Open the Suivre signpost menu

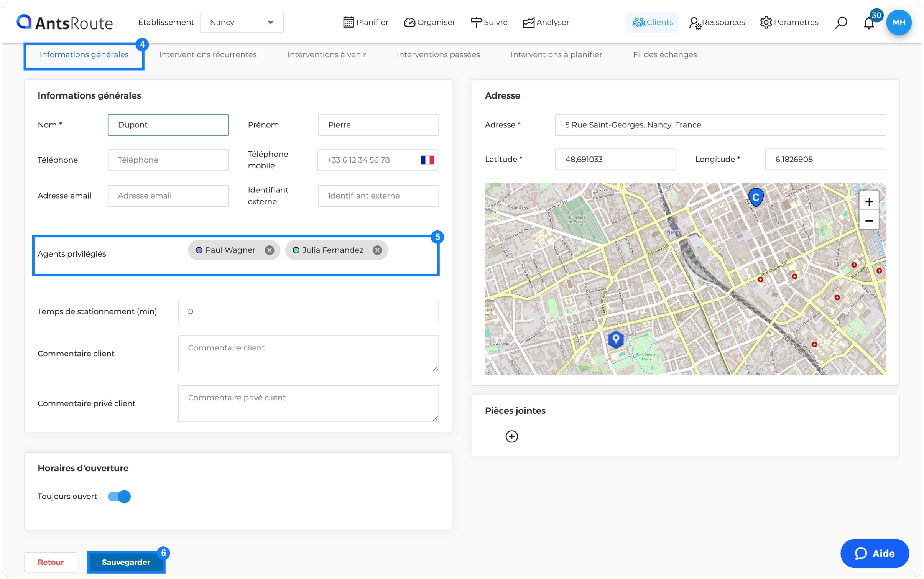click(x=489, y=22)
